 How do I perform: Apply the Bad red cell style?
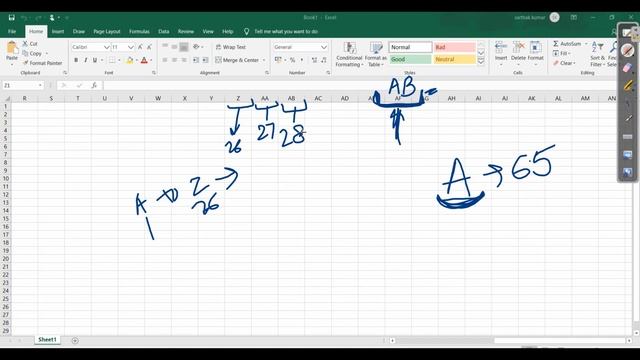[x=454, y=47]
